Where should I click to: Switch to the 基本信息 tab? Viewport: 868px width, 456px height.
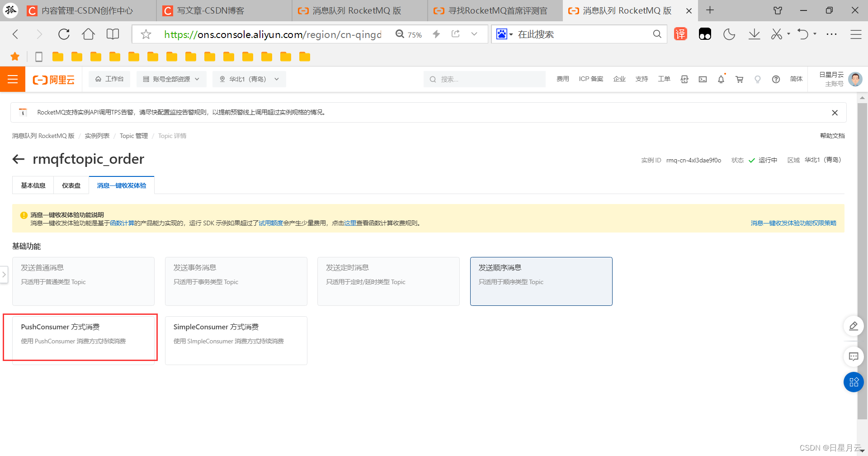[33, 185]
